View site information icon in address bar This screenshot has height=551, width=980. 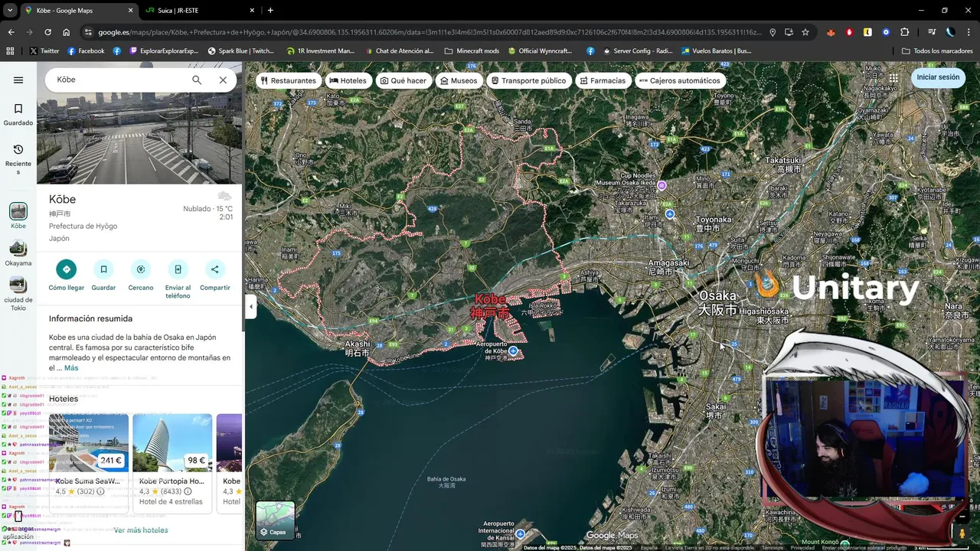point(88,32)
